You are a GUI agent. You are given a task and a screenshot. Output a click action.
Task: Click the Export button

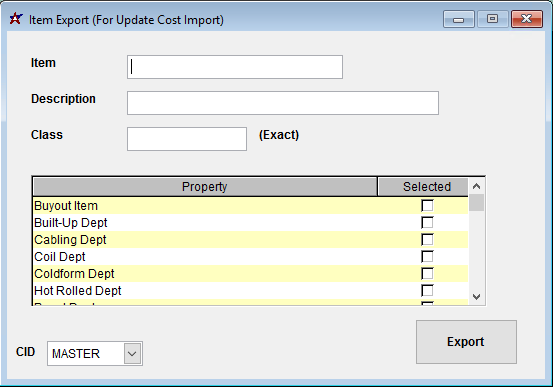pyautogui.click(x=466, y=342)
